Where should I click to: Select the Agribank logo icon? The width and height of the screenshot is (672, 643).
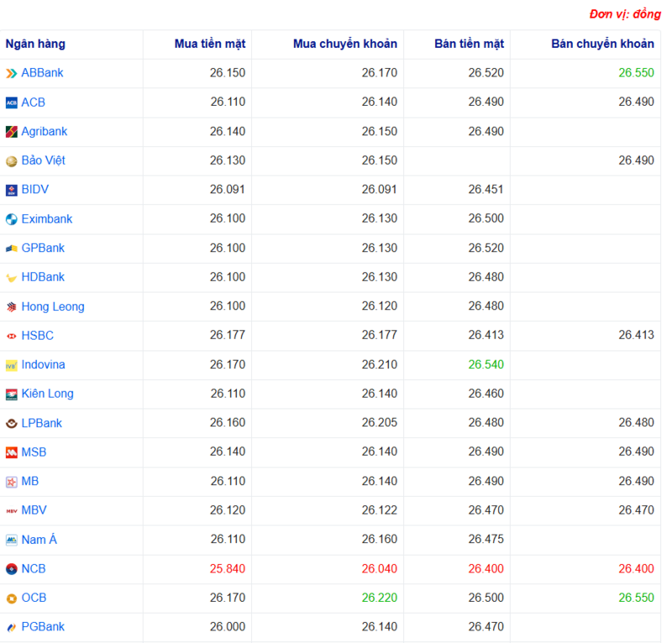[10, 131]
